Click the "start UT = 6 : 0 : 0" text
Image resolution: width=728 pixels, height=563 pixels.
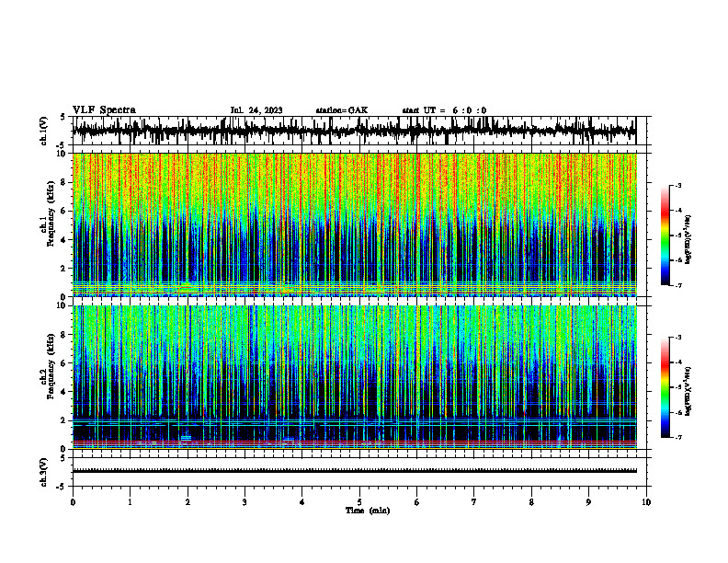point(444,110)
